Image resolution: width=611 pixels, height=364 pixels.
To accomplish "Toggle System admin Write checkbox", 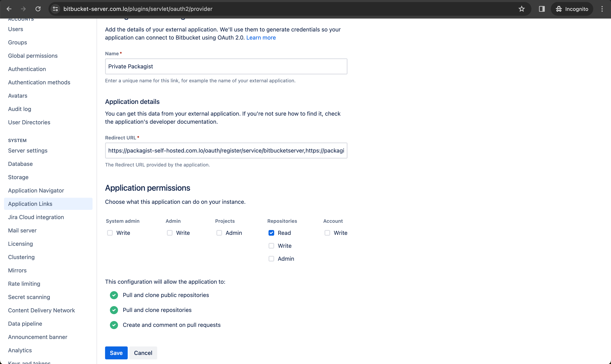I will [110, 233].
